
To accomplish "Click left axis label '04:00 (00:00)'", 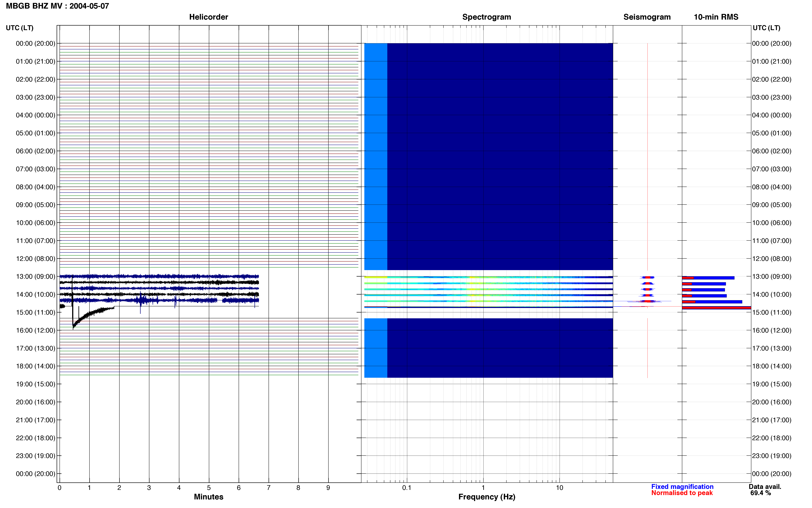I will (x=36, y=115).
